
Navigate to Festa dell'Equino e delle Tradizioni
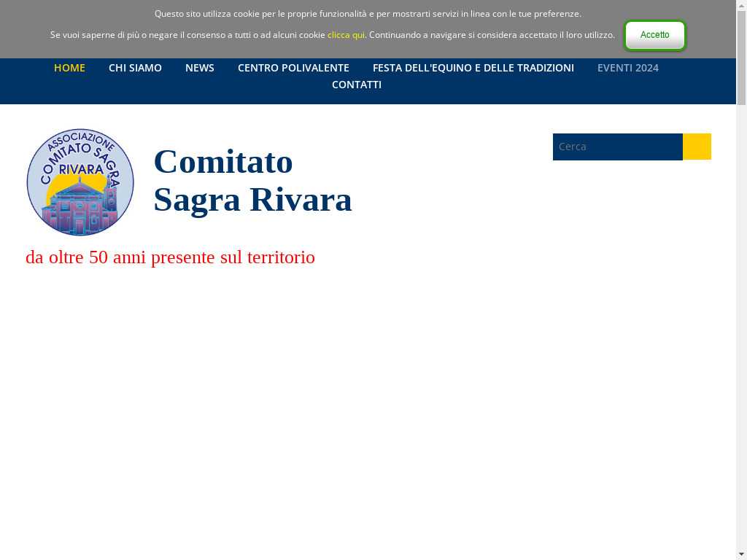(473, 68)
